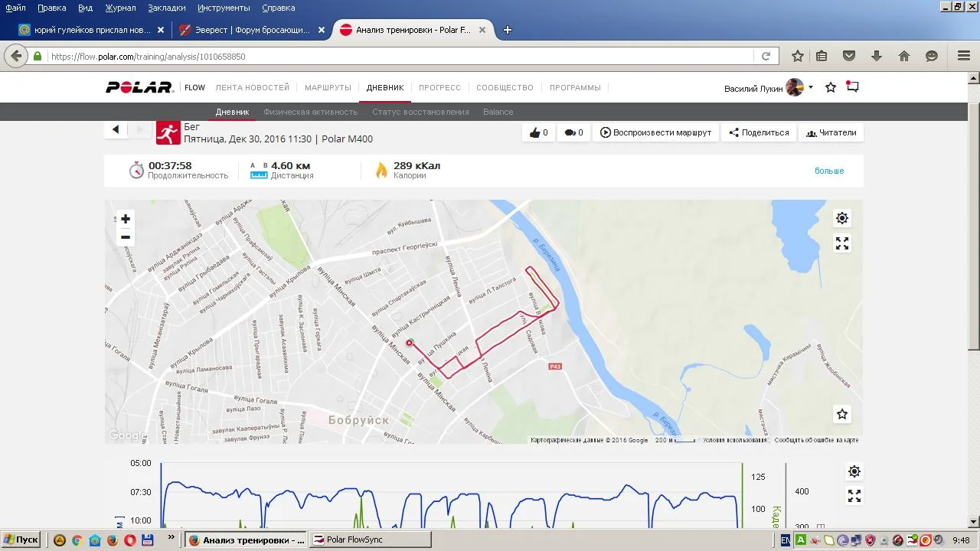Open Polar notifications speech bubble icon

(x=852, y=87)
